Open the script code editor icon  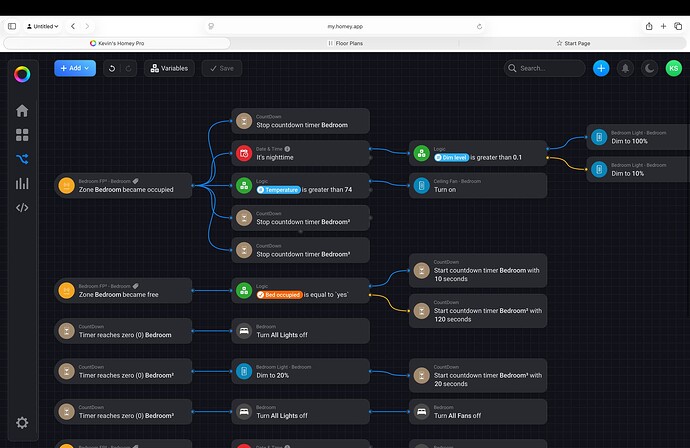coord(22,207)
